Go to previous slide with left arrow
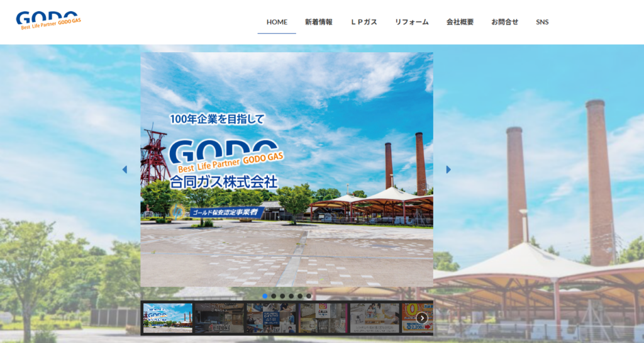The image size is (644, 343). click(125, 169)
